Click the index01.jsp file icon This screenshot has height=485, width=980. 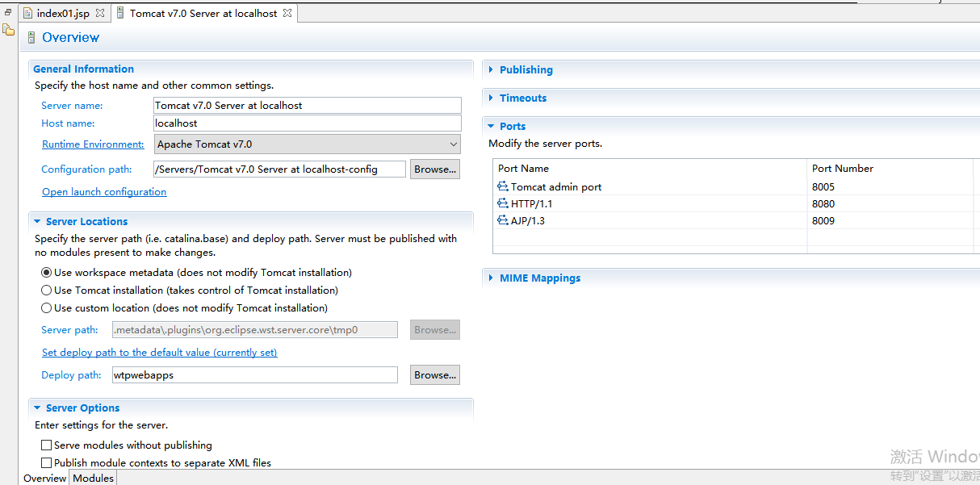27,14
